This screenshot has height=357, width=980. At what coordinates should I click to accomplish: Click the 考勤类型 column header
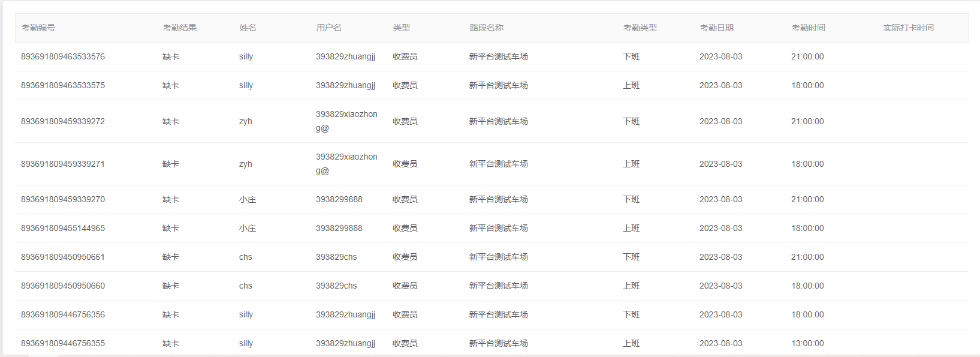[640, 28]
